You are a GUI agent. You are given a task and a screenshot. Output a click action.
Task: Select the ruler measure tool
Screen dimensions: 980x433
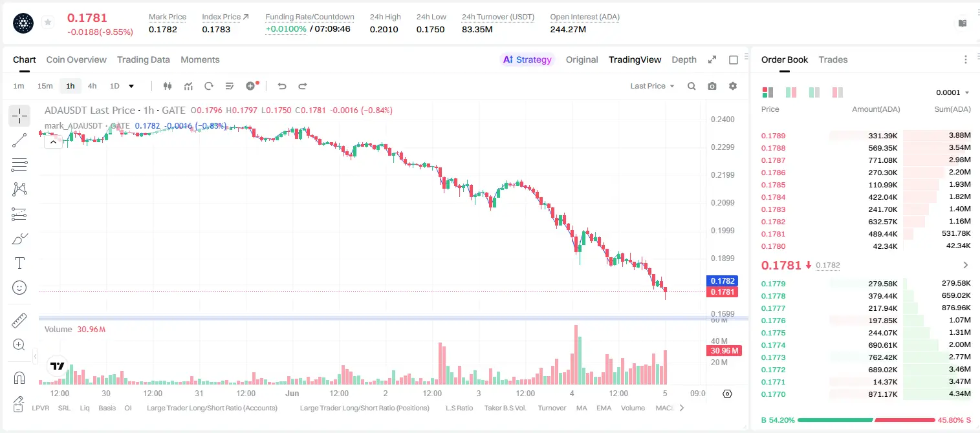(x=19, y=320)
